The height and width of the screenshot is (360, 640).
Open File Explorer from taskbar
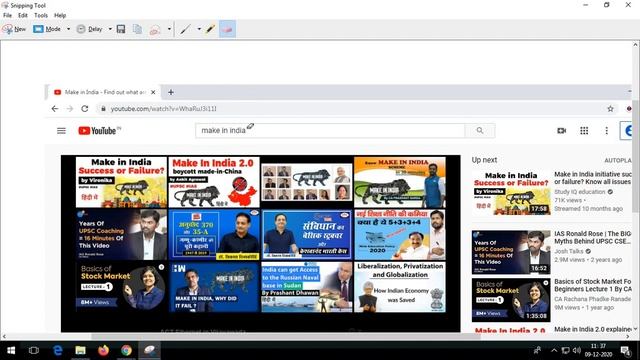(x=80, y=350)
